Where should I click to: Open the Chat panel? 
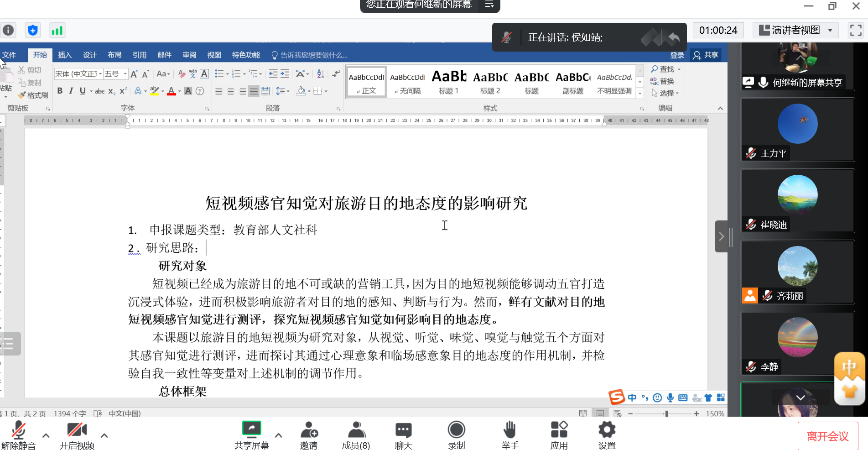click(x=403, y=430)
